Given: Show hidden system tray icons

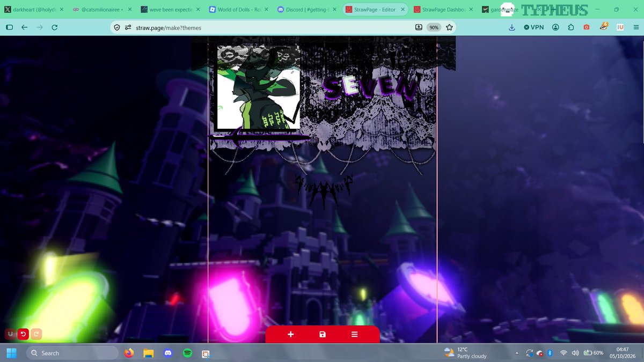Looking at the screenshot, I should (x=516, y=353).
